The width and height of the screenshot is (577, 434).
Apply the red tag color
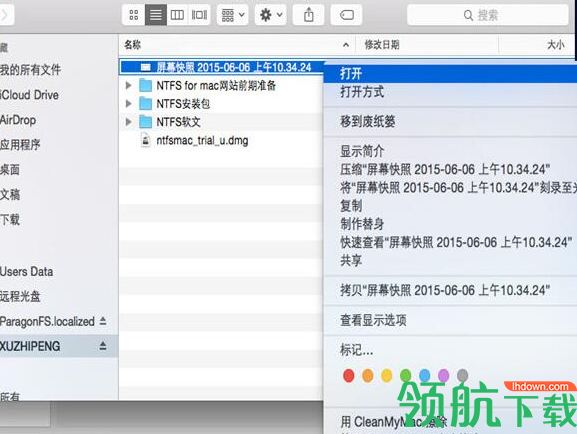click(x=348, y=375)
